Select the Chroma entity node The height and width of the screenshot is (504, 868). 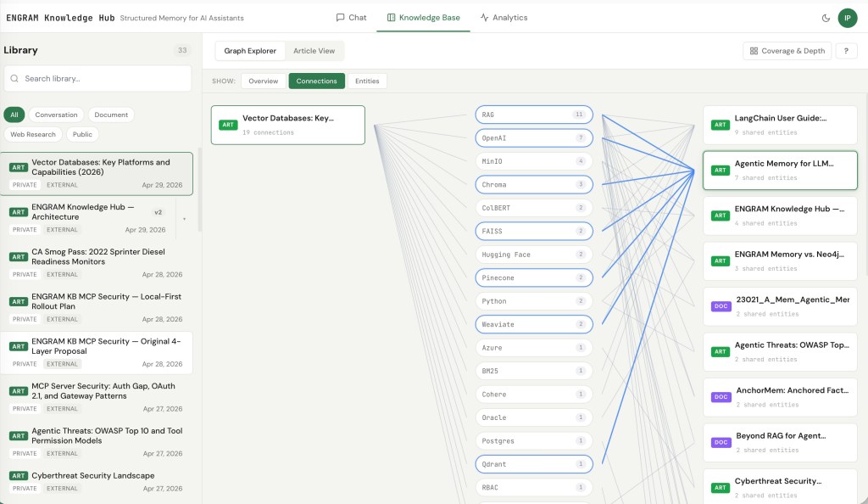pyautogui.click(x=534, y=184)
